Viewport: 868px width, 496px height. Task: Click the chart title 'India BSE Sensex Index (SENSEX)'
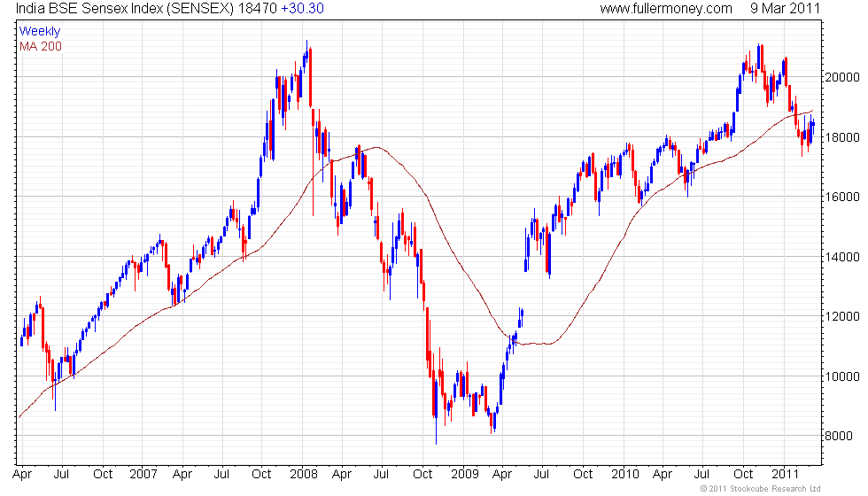pos(125,9)
